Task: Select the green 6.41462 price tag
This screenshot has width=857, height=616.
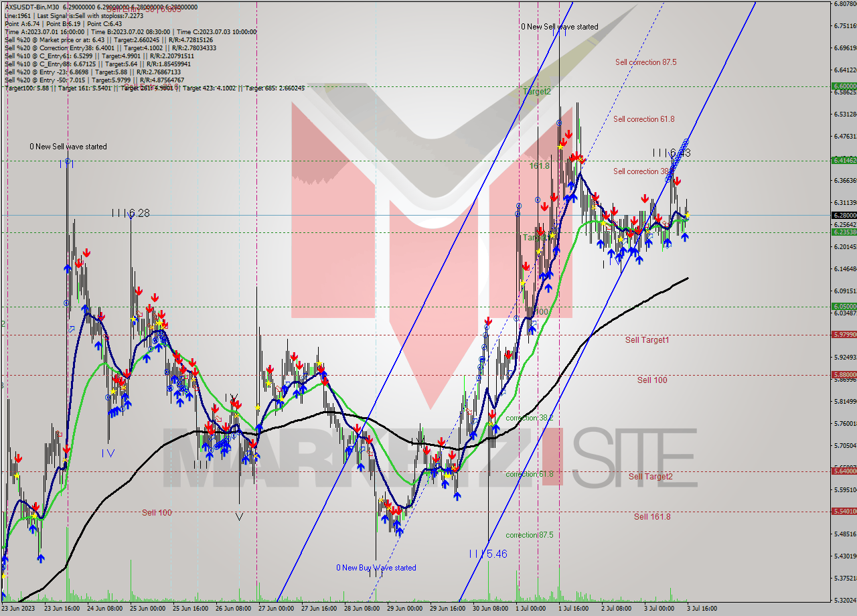Action: [844, 161]
